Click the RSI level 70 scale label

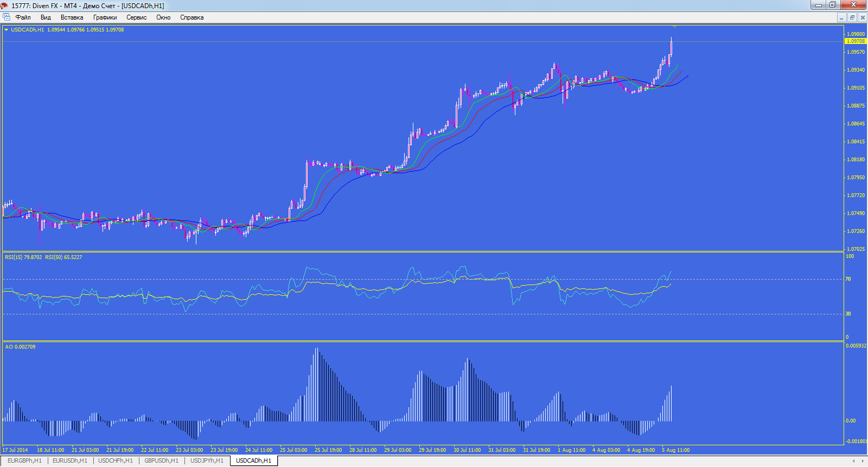tap(848, 279)
